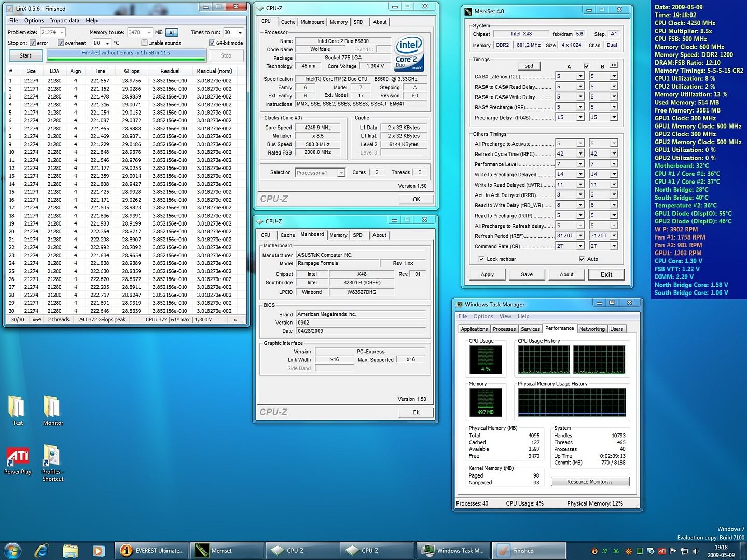Toggle 64-bit mode checkbox

[x=212, y=43]
